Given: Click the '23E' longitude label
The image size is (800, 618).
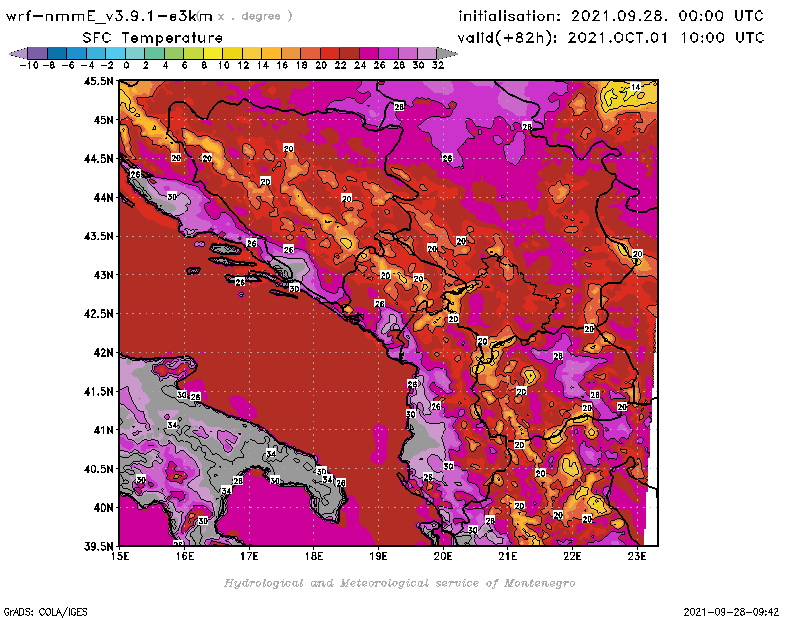Looking at the screenshot, I should pos(637,556).
